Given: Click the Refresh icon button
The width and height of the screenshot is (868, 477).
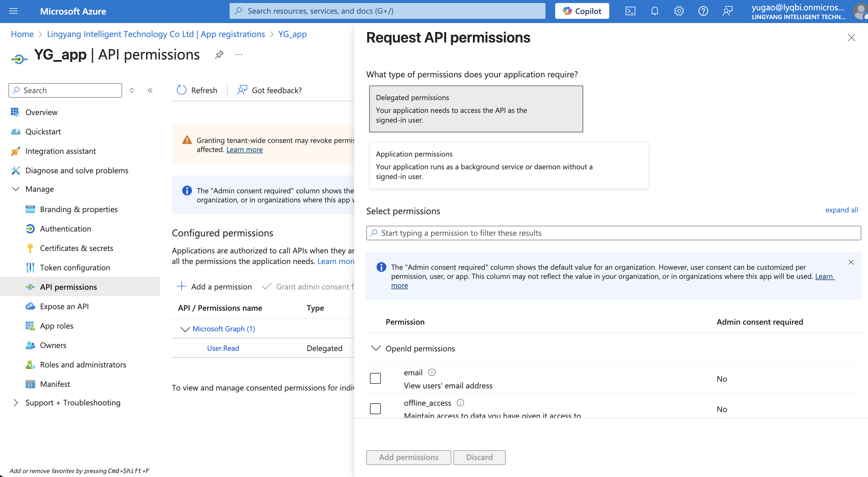Looking at the screenshot, I should [x=182, y=90].
